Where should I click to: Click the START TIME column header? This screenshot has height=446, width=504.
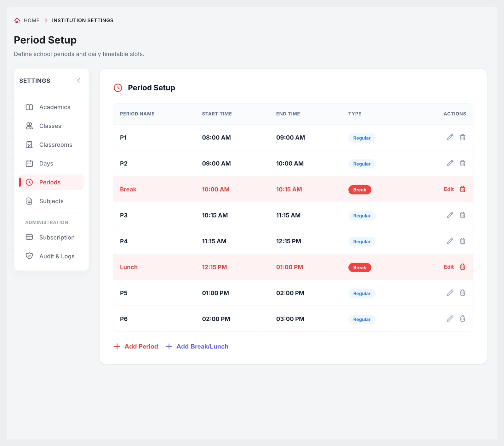click(x=217, y=114)
